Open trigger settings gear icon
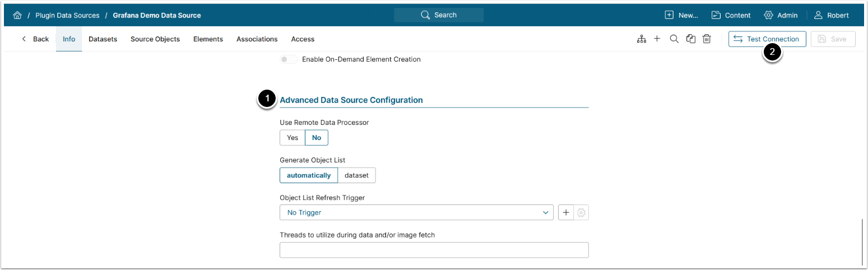The image size is (868, 270). pos(582,213)
